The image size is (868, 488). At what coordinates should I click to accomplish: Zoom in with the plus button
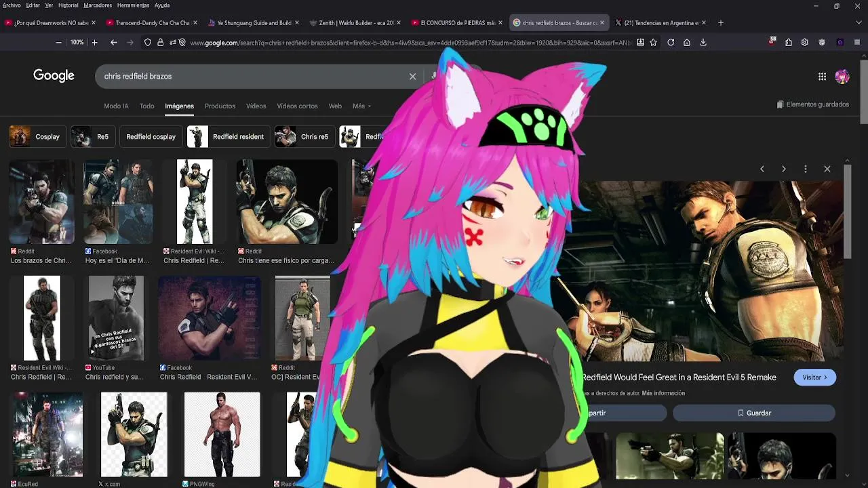[x=94, y=42]
